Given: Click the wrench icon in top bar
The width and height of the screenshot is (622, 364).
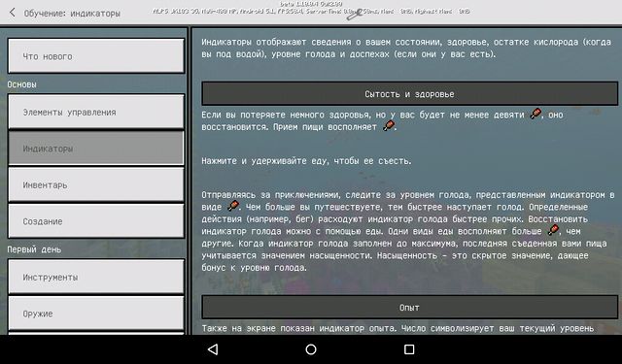Looking at the screenshot, I should (x=354, y=15).
